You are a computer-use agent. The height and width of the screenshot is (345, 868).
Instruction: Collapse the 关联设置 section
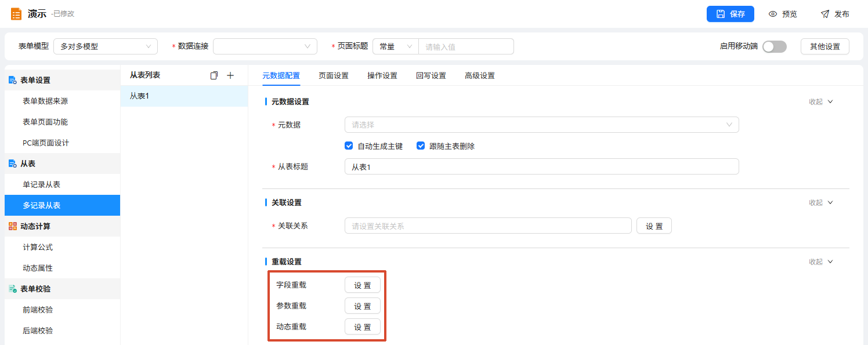pyautogui.click(x=821, y=202)
